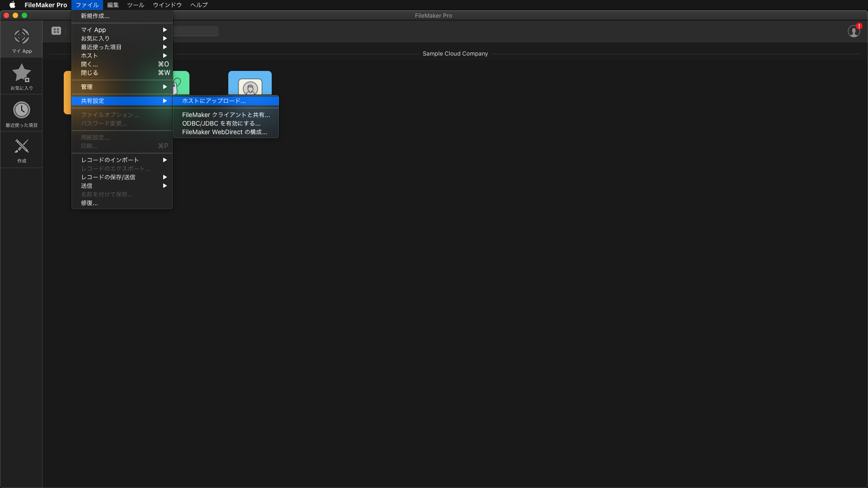Expand the 管理 submenu
This screenshot has width=868, height=488.
122,87
